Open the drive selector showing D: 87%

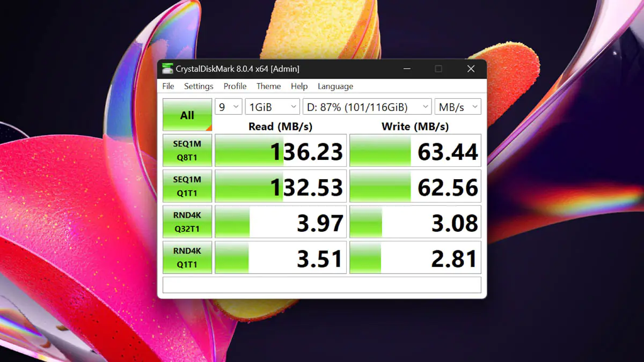tap(367, 107)
